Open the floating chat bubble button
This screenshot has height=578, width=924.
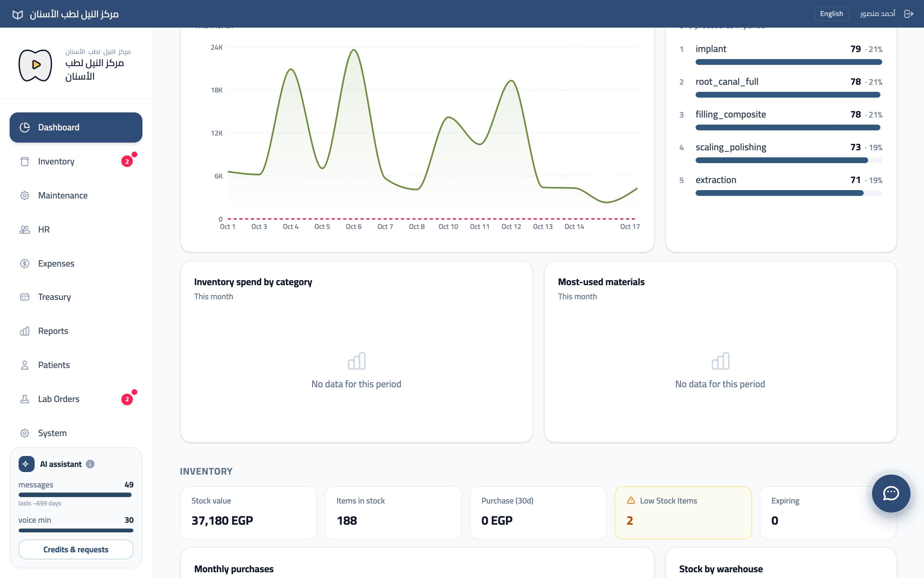891,493
